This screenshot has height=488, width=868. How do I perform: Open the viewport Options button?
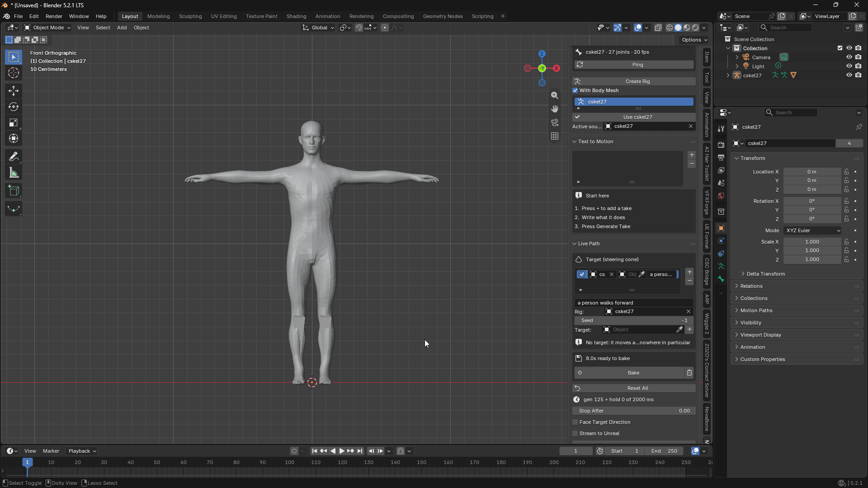694,40
